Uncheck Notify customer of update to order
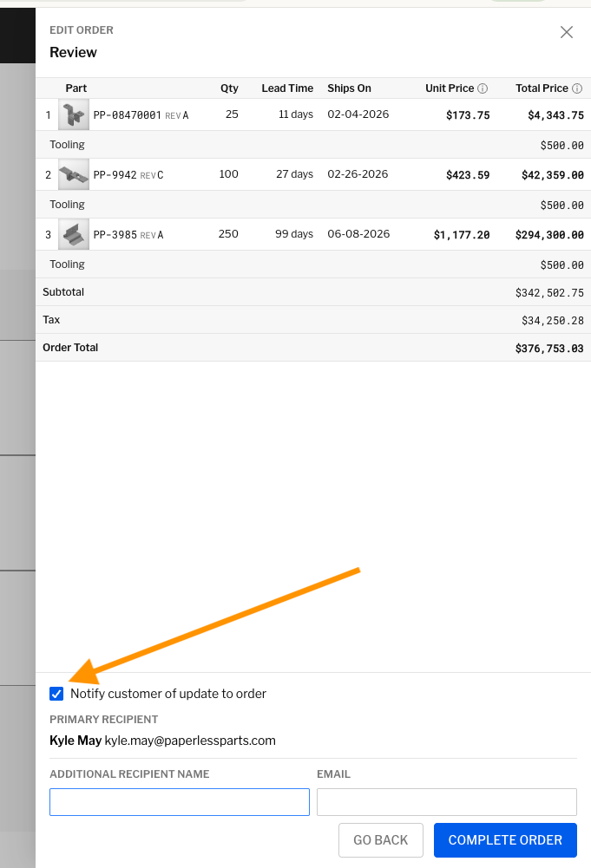 coord(56,694)
